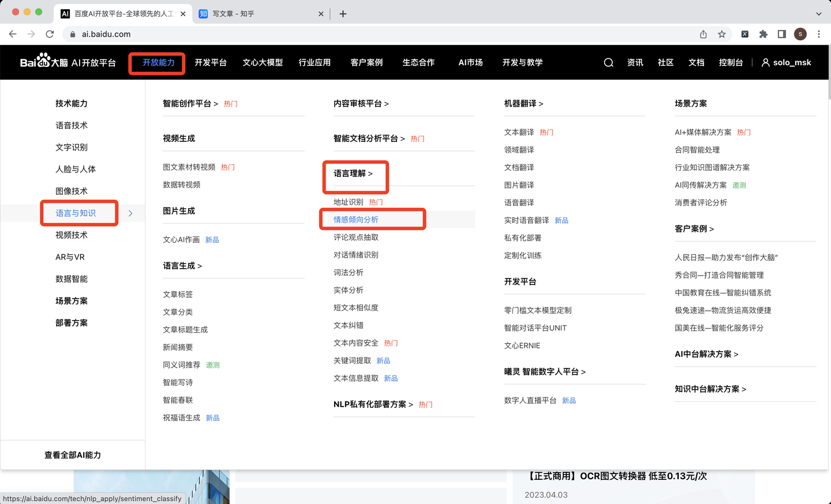The width and height of the screenshot is (831, 504).
Task: Click the search magnifier icon
Action: coord(608,62)
